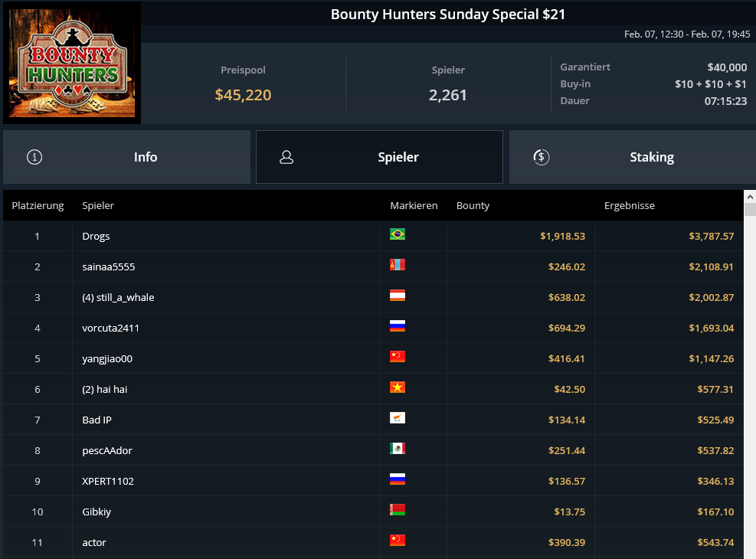This screenshot has height=559, width=756.
Task: Click the Garantiert value $40,000
Action: coord(727,67)
